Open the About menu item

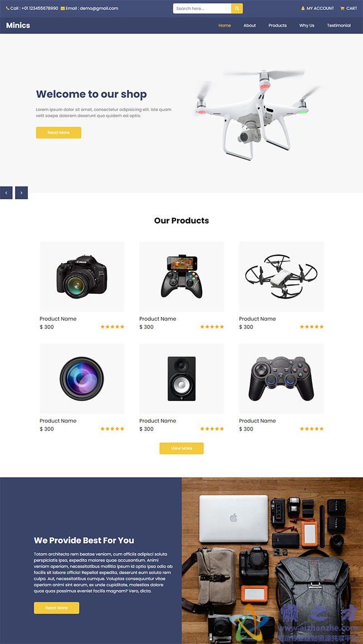click(x=250, y=26)
